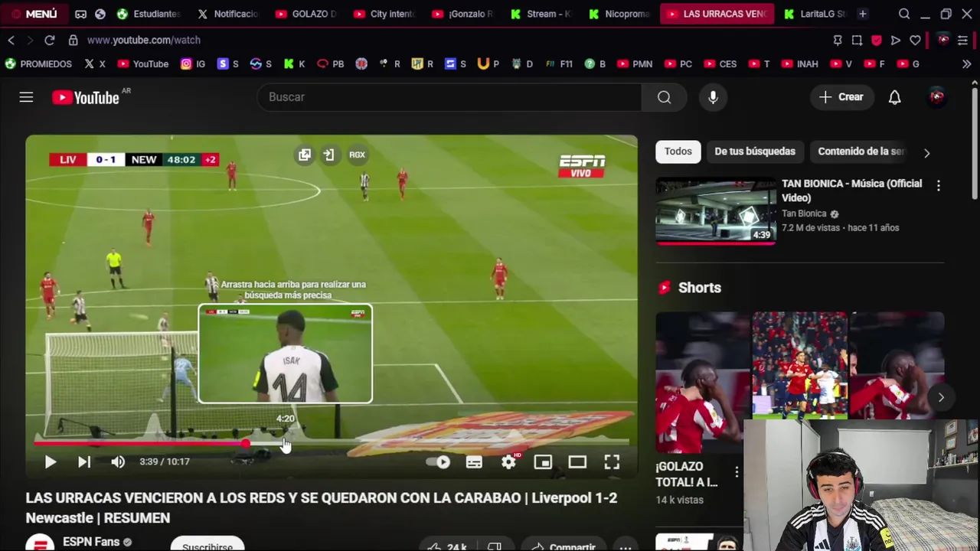Click the RGX button over the video
The image size is (980, 551).
(357, 155)
